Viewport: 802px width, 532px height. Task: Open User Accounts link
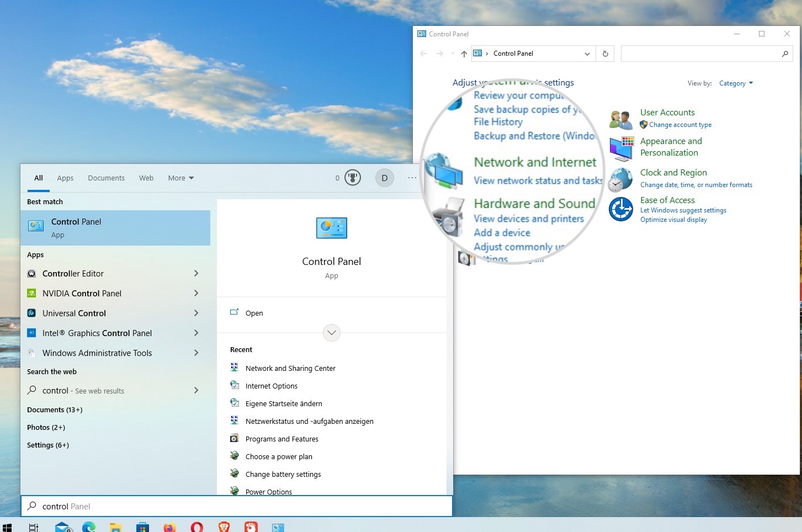coord(667,113)
